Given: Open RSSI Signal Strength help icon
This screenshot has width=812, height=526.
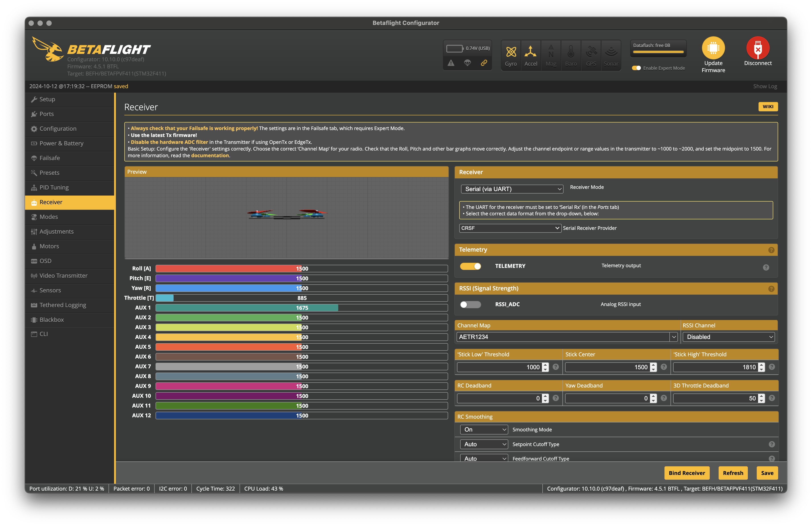Looking at the screenshot, I should coord(771,289).
